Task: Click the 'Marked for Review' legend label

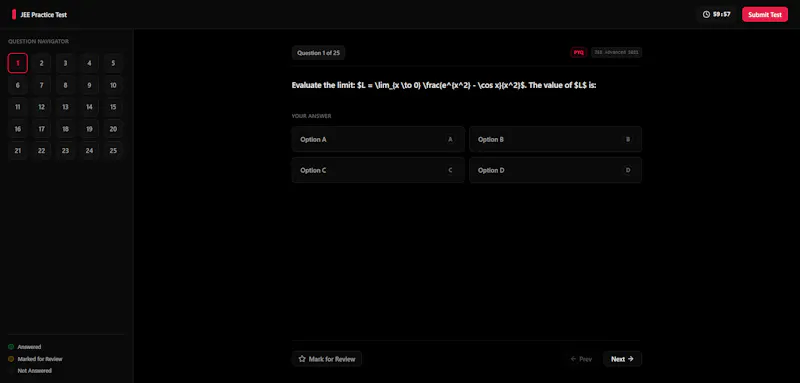Action: click(x=40, y=359)
